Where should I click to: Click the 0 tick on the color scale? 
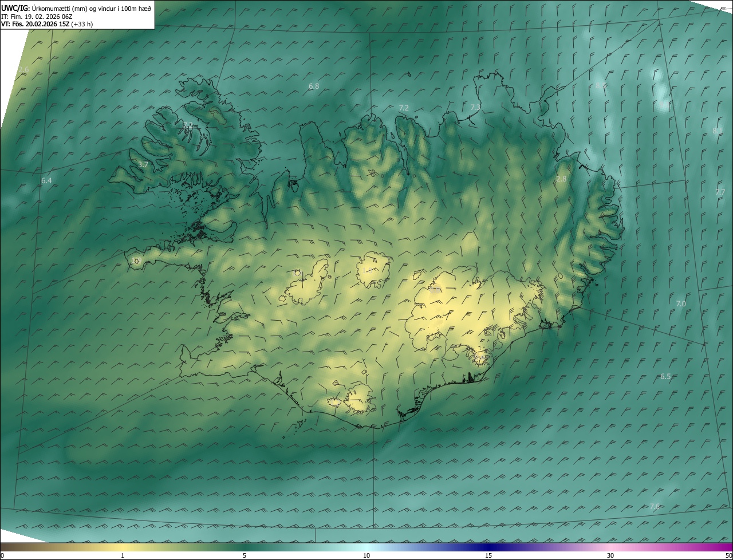[x=2, y=555]
